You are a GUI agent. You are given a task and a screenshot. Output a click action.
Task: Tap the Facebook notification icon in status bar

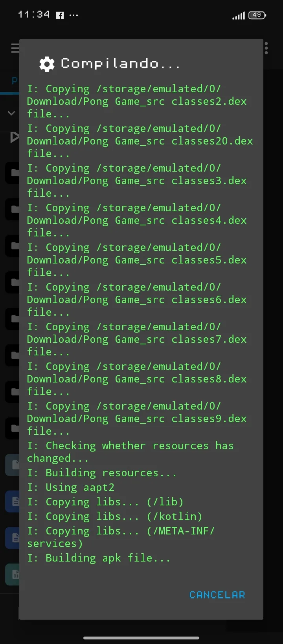60,15
